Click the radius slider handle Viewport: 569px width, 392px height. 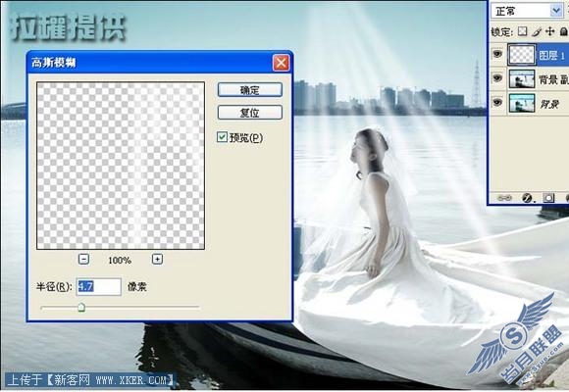click(x=81, y=308)
